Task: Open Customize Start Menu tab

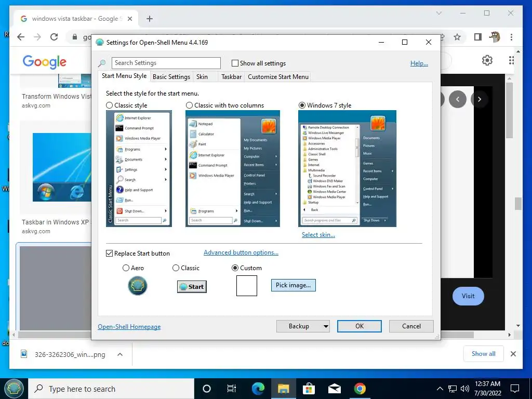Action: (x=278, y=77)
